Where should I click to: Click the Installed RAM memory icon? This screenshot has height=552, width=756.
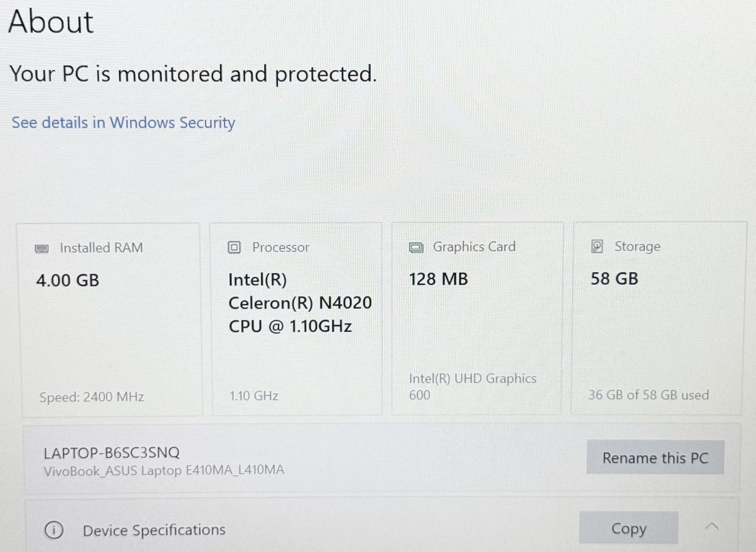pos(42,248)
